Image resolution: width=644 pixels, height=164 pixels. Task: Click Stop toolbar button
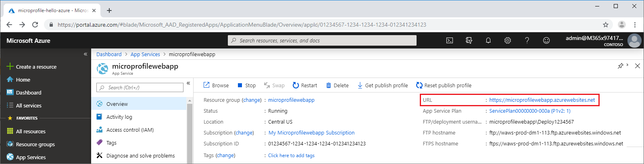246,85
